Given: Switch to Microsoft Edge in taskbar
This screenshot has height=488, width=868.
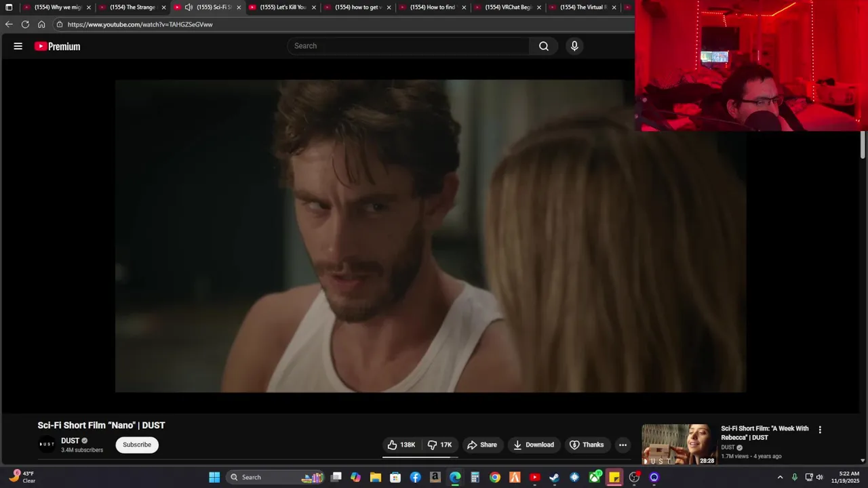Looking at the screenshot, I should coord(455,477).
